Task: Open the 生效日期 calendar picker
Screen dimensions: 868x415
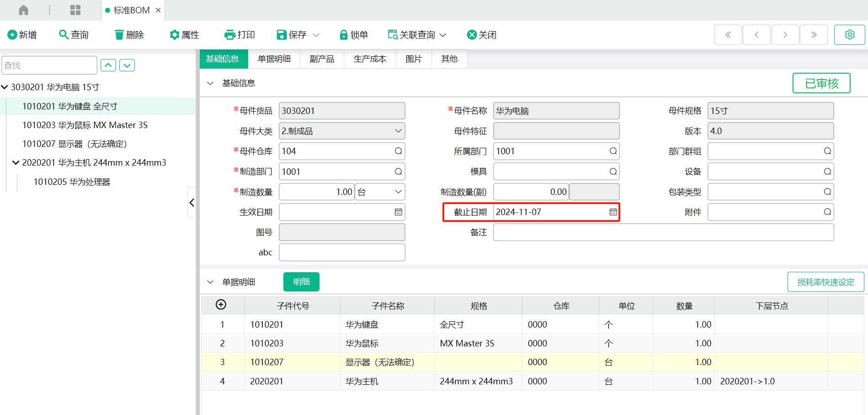Action: (x=398, y=212)
